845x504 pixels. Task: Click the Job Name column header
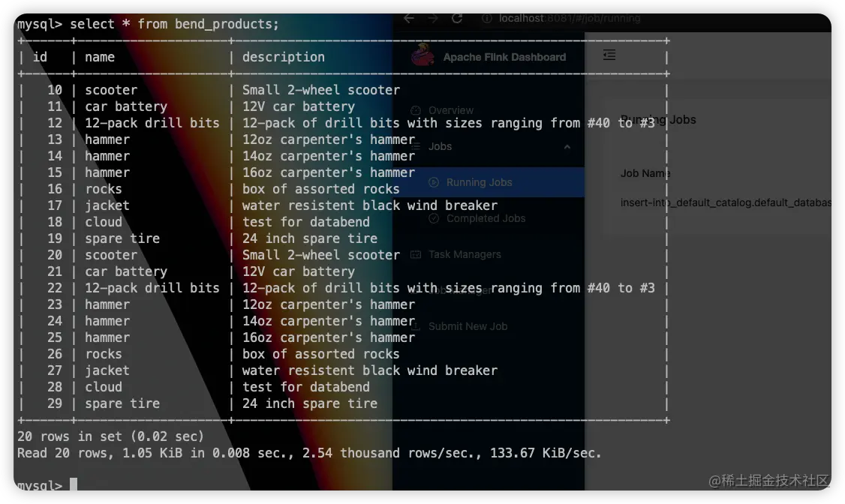[645, 173]
